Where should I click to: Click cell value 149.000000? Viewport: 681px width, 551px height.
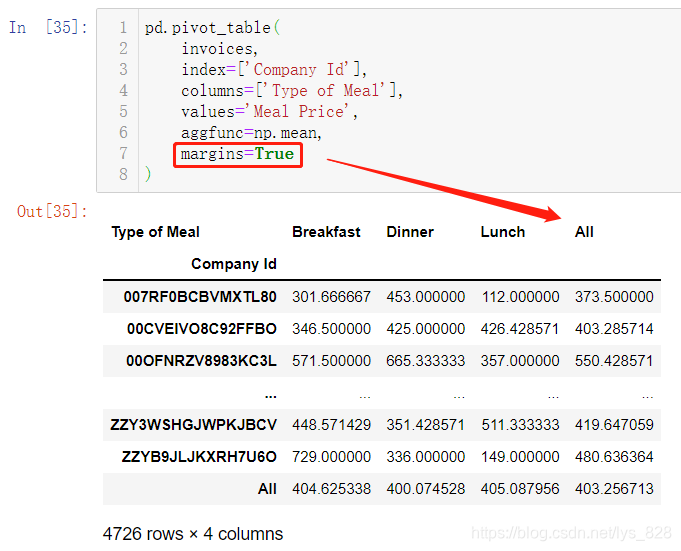[x=520, y=457]
